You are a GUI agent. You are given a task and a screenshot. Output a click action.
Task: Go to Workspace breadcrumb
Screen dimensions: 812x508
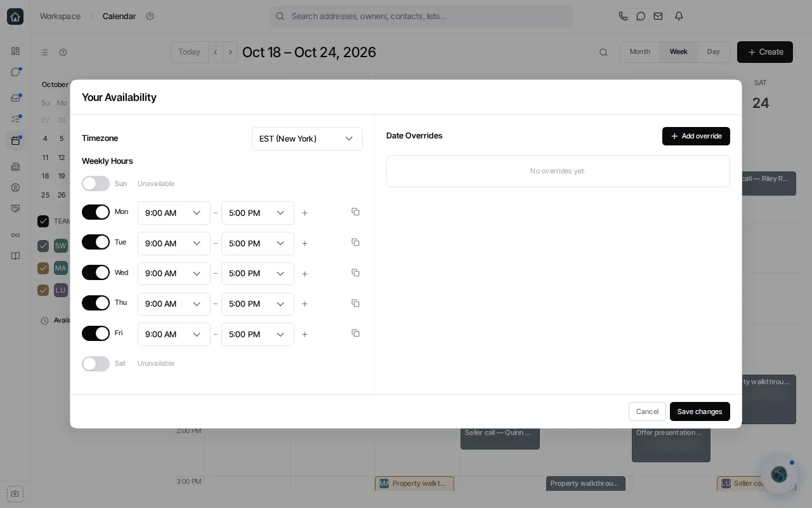[x=60, y=17]
